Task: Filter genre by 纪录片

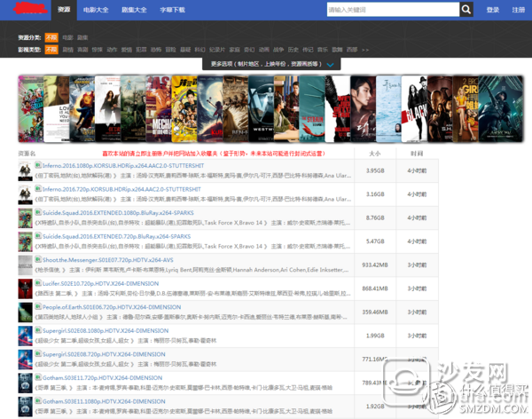Action: click(x=217, y=50)
